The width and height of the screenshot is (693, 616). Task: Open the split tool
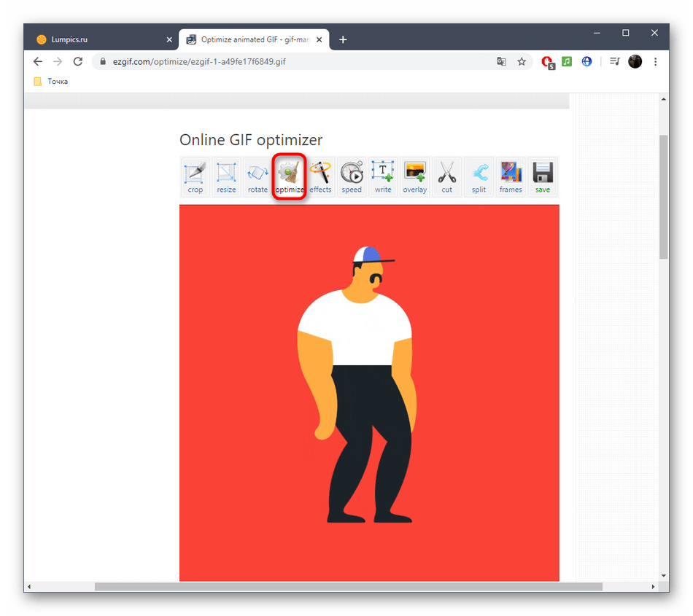coord(479,177)
